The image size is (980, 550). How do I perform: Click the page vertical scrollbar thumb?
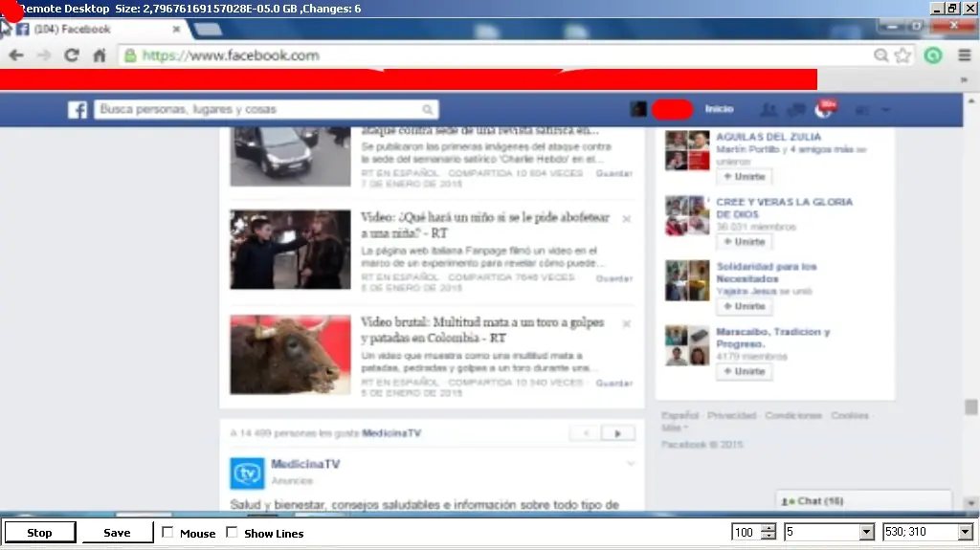970,407
